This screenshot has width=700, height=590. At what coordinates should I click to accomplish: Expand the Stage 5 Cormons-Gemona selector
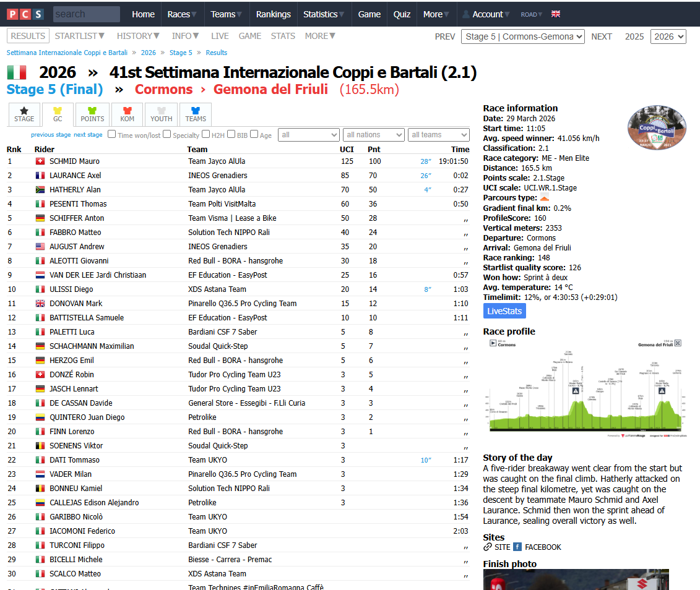click(x=522, y=36)
